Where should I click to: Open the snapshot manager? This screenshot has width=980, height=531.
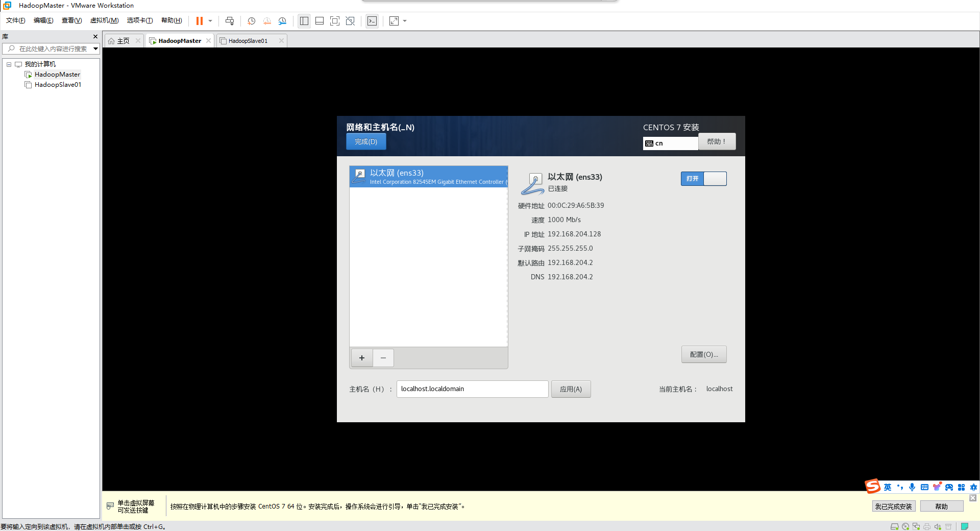pyautogui.click(x=282, y=21)
